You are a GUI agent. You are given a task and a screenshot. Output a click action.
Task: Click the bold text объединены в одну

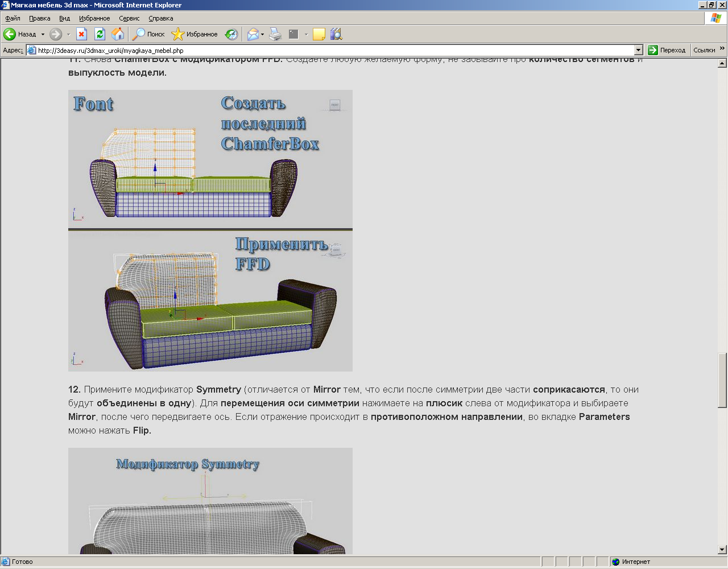(144, 403)
